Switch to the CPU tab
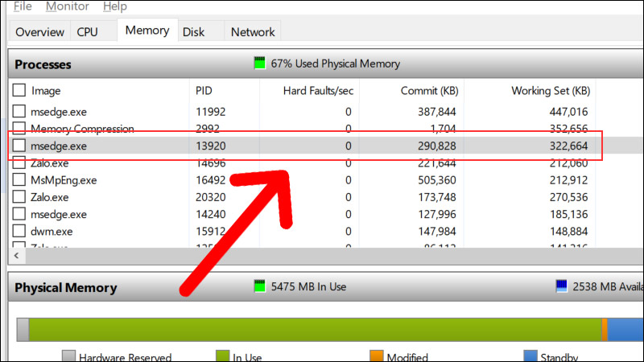 87,32
